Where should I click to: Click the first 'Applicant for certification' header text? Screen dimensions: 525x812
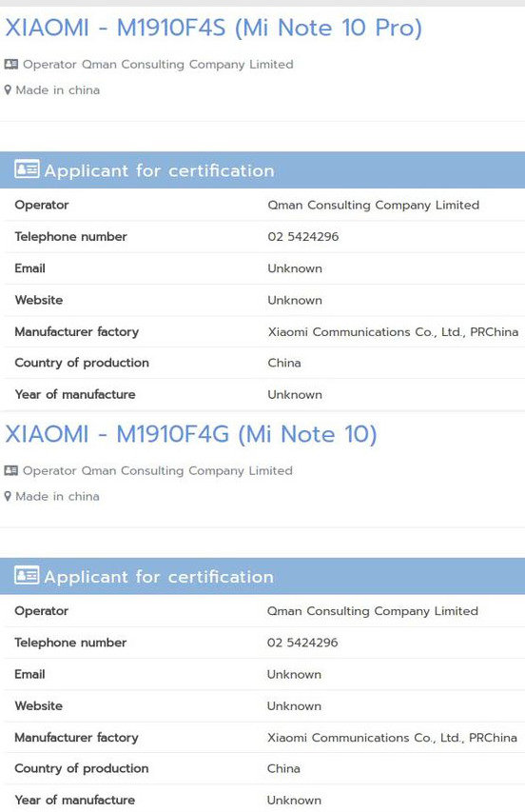160,170
